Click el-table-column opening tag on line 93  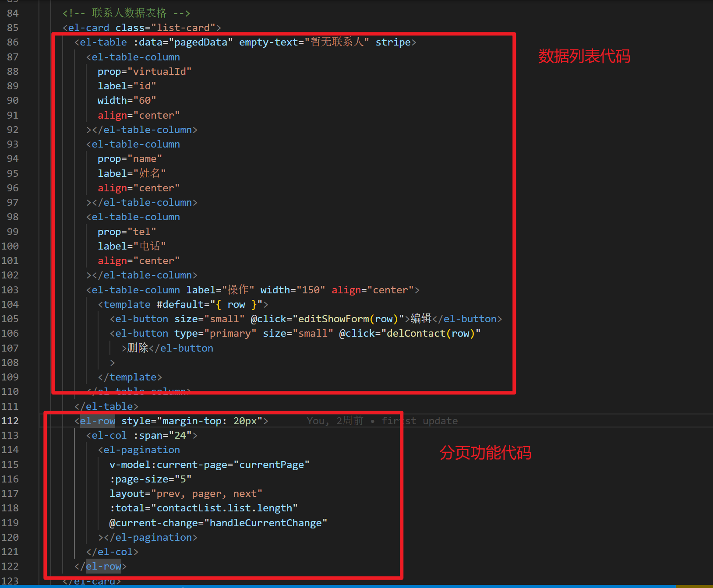tap(133, 144)
